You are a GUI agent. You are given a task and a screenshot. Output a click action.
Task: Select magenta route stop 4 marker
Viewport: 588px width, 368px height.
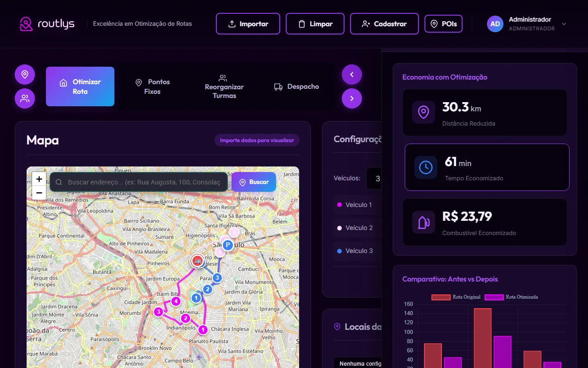point(175,301)
